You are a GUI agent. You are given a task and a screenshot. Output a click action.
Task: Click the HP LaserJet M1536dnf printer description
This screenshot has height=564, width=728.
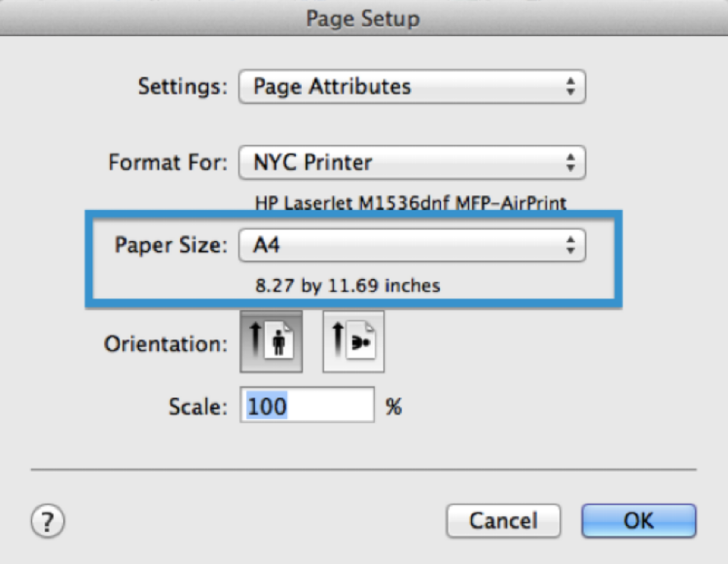click(x=411, y=202)
